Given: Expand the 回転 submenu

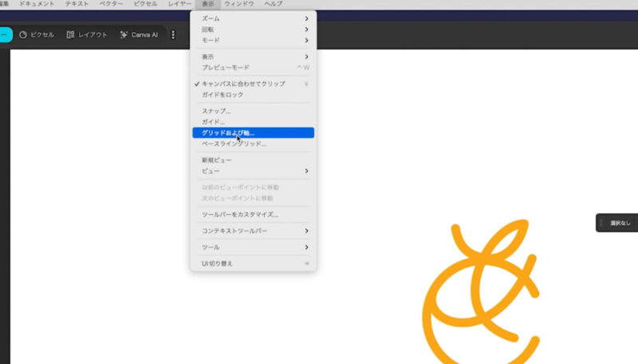Looking at the screenshot, I should (x=253, y=29).
